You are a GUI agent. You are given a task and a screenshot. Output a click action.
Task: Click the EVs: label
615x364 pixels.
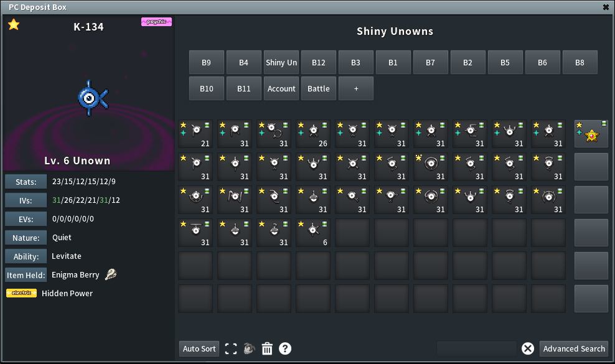click(26, 219)
